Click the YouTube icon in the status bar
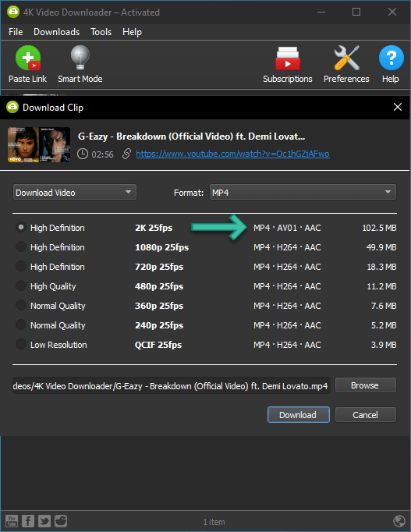Screen dimensions: 411x532 tap(12, 521)
